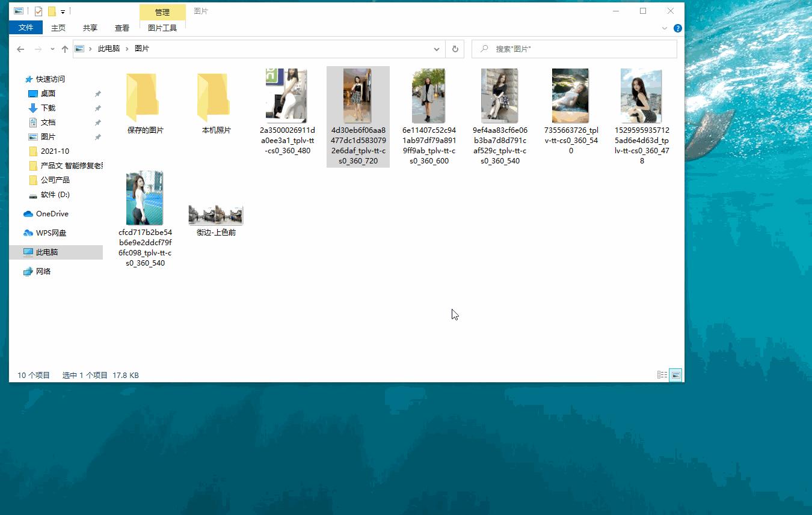This screenshot has width=812, height=515.
Task: Open Help via the blue question mark
Action: pyautogui.click(x=678, y=28)
